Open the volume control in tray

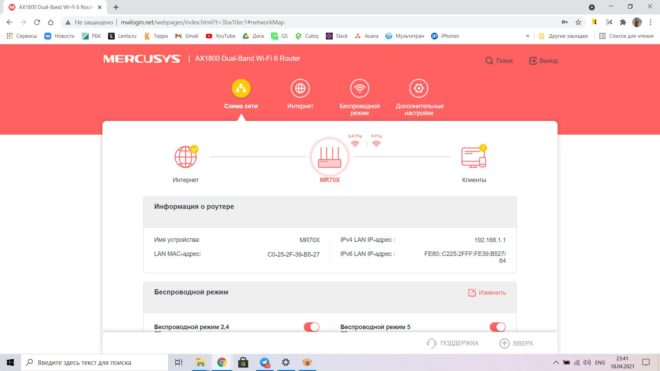pyautogui.click(x=587, y=362)
